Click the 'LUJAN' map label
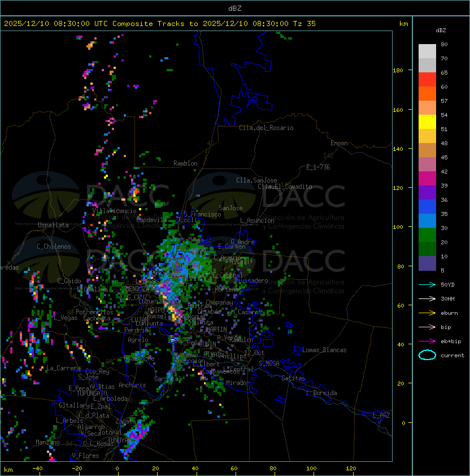The image size is (470, 476). pyautogui.click(x=140, y=320)
